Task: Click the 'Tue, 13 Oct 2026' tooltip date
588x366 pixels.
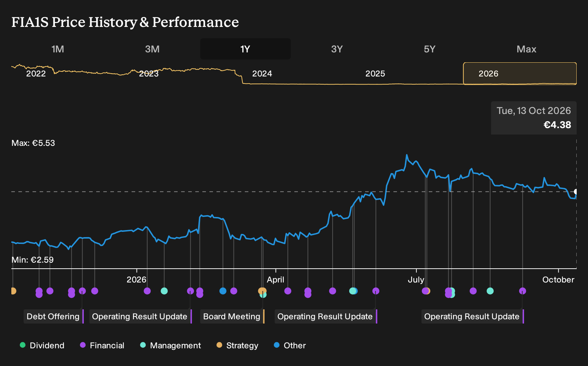Action: 534,111
